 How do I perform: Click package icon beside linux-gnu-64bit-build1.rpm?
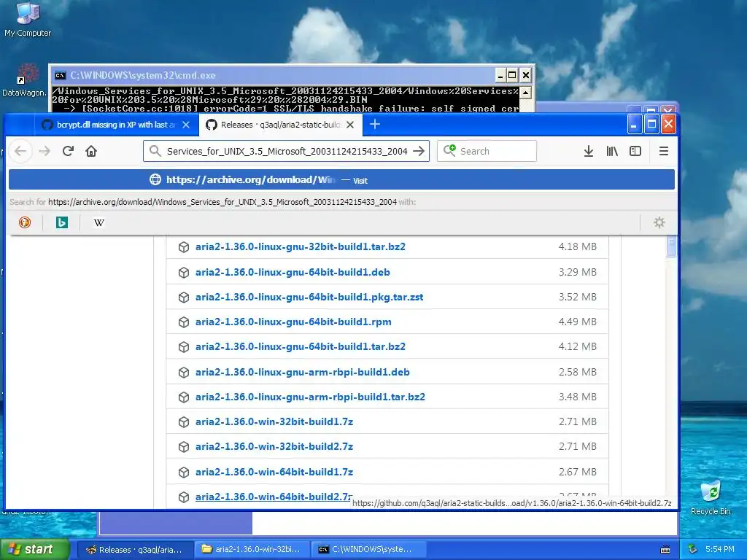click(x=184, y=322)
